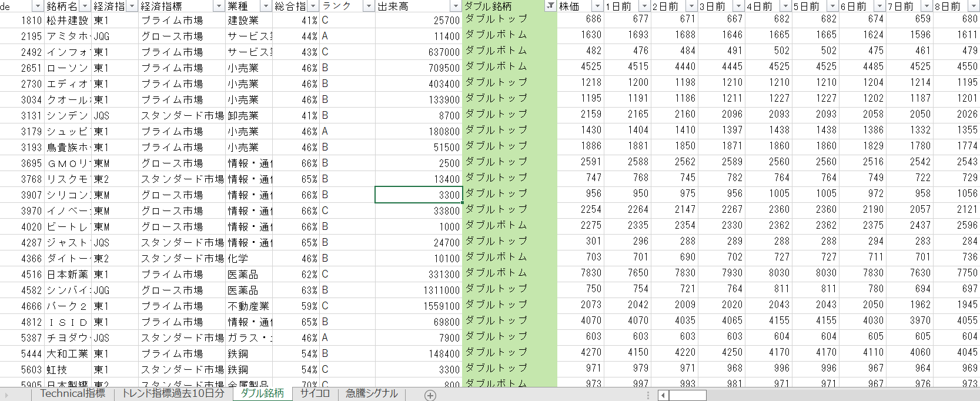Image resolution: width=980 pixels, height=401 pixels.
Task: Select the rank A cell in row 3179
Action: pos(347,131)
